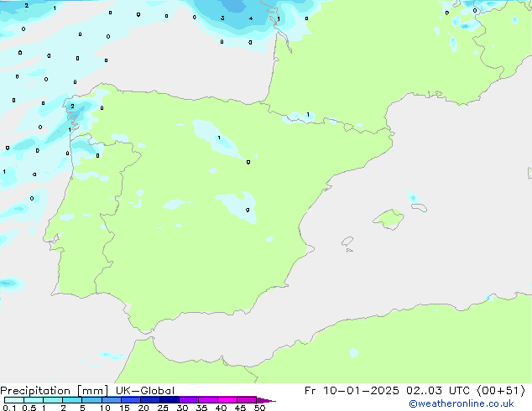Click the 2–5 mm legend color swatch
The width and height of the screenshot is (532, 411).
(x=72, y=400)
